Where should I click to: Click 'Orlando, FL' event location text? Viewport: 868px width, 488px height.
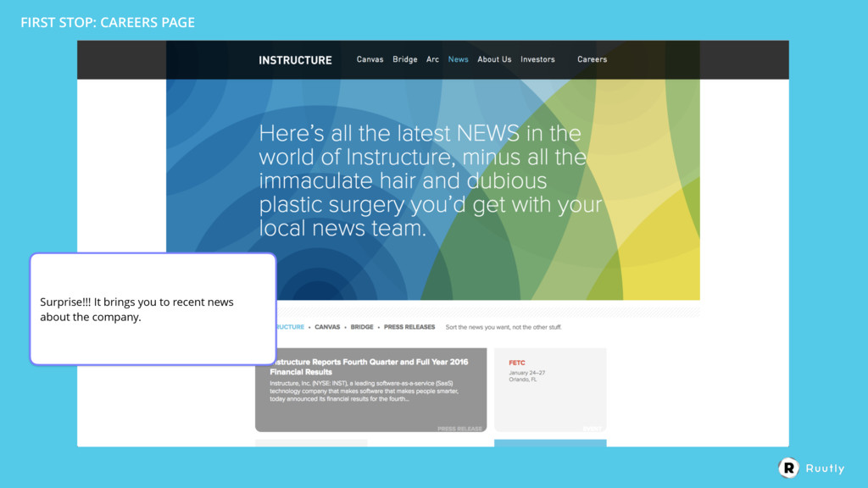(522, 380)
